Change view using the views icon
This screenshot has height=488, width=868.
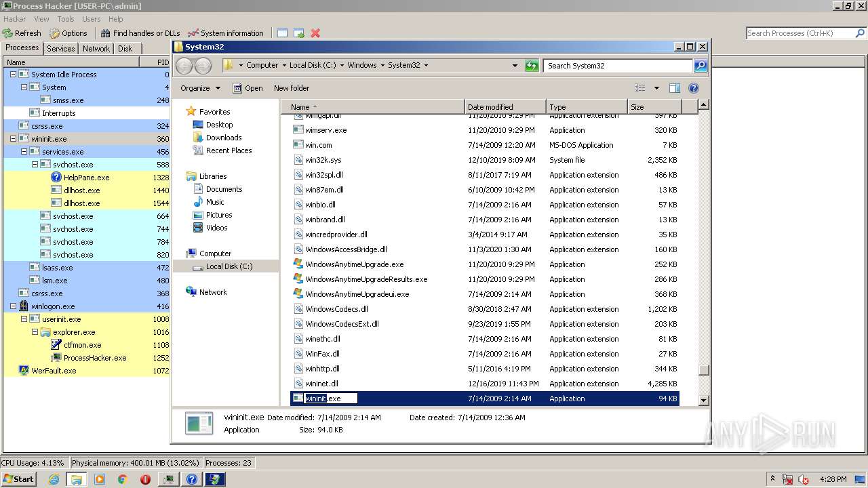[639, 88]
